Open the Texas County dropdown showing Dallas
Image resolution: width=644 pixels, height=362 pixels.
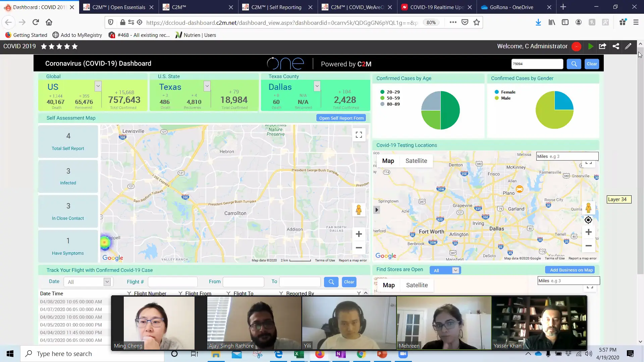pos(317,86)
